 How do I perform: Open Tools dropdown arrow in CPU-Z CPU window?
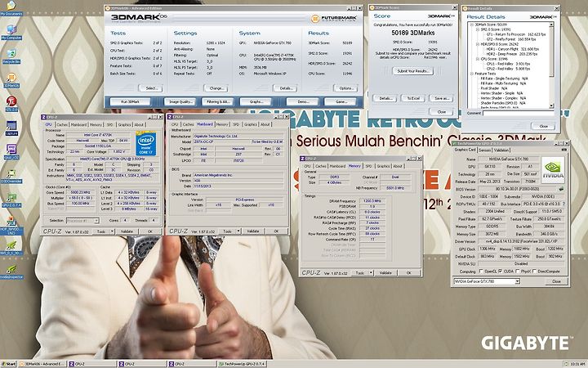coord(112,231)
